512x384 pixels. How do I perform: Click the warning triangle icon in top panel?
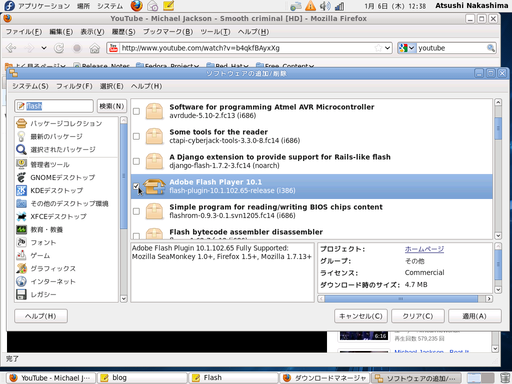coord(310,6)
